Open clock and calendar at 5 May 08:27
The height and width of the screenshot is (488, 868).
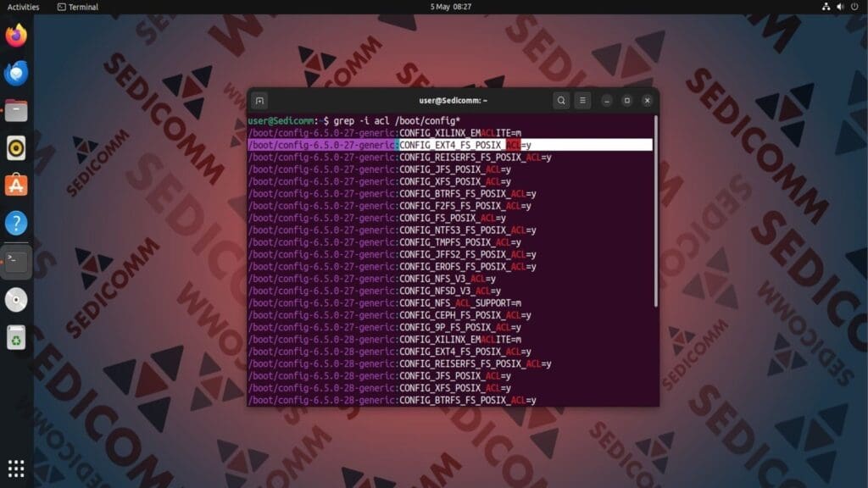point(451,7)
